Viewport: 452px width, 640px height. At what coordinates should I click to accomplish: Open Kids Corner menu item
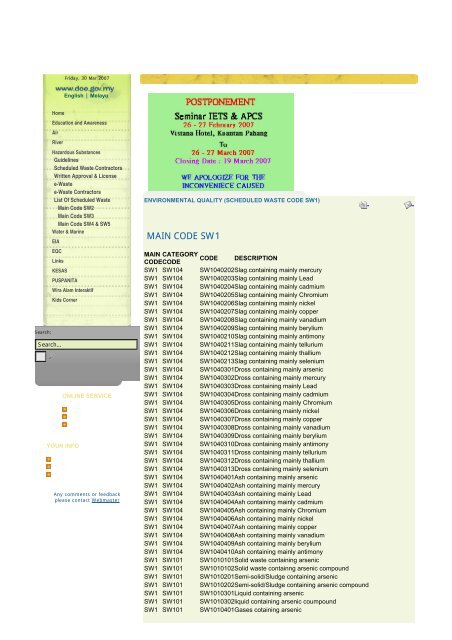65,300
